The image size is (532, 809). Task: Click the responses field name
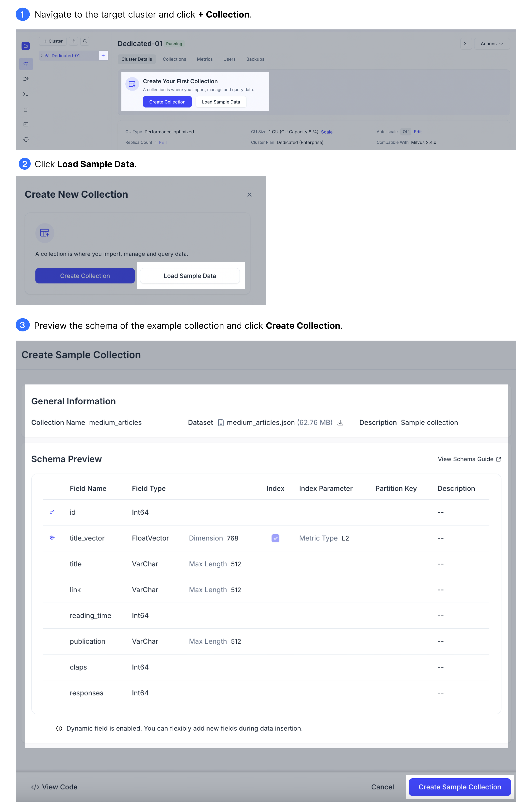coord(86,693)
